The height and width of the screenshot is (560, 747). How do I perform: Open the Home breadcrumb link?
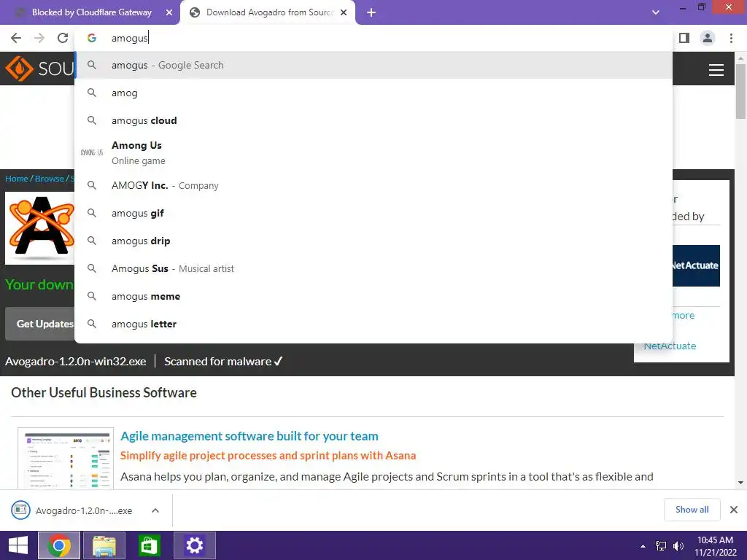(17, 179)
